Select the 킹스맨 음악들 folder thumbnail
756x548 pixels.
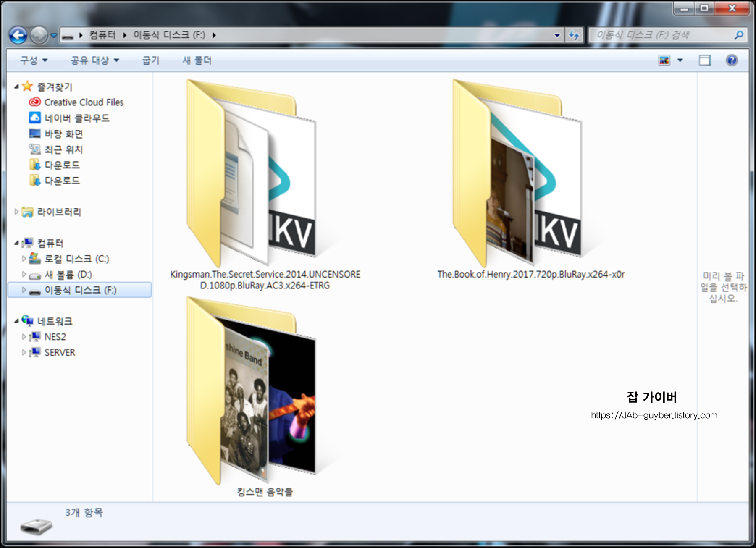click(x=251, y=391)
